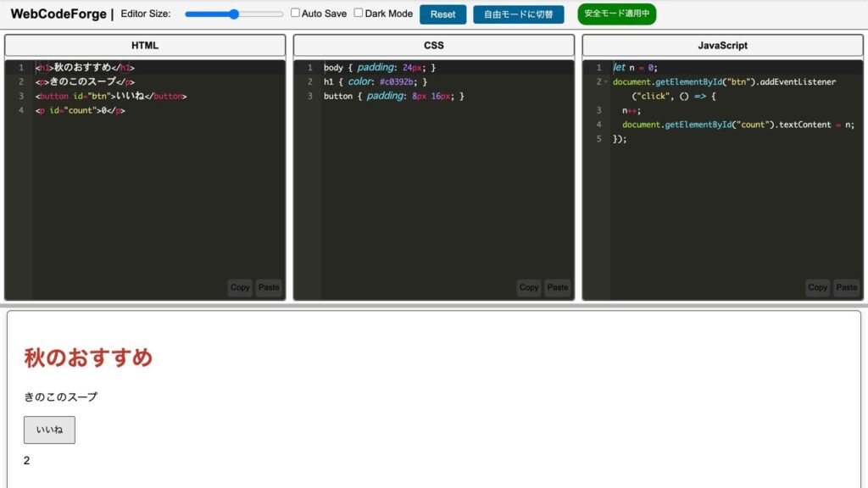Click the green 安全モード適用中 badge
The width and height of the screenshot is (868, 488).
click(617, 14)
